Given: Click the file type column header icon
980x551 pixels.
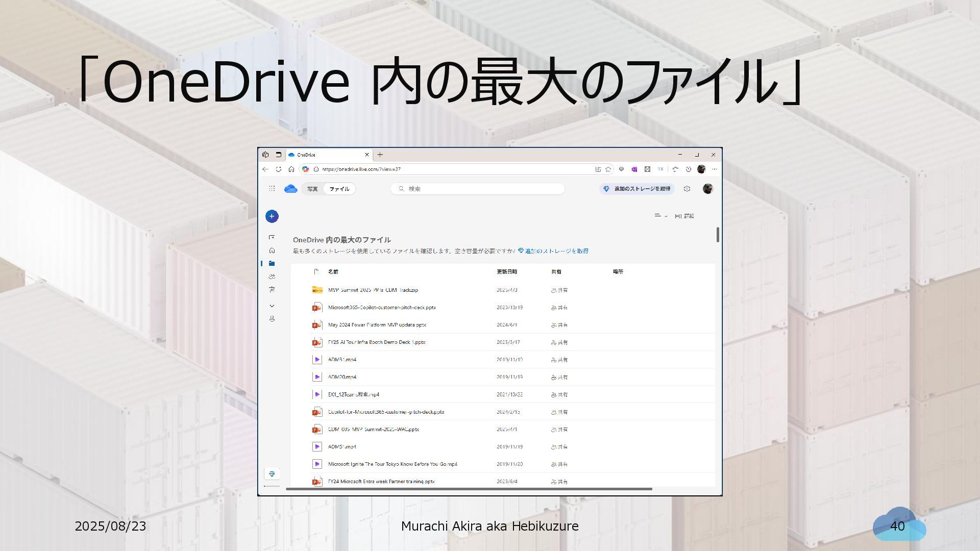Looking at the screenshot, I should tap(316, 272).
